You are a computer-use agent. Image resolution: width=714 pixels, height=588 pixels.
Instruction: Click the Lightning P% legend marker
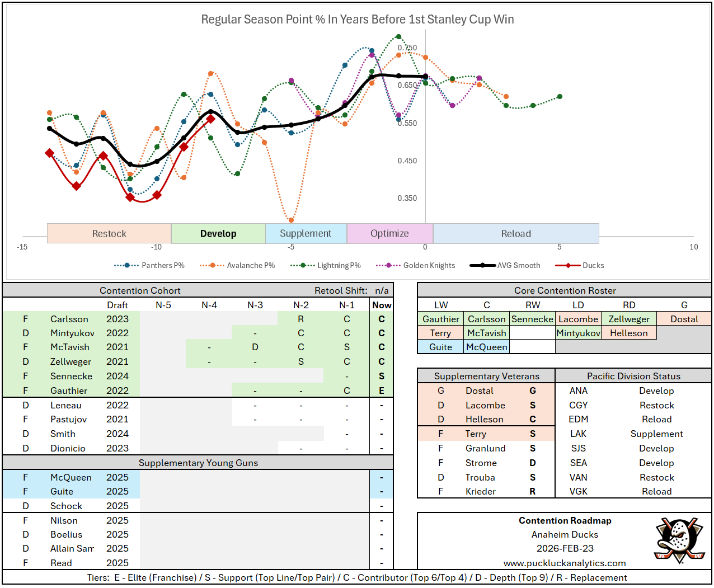pos(303,265)
